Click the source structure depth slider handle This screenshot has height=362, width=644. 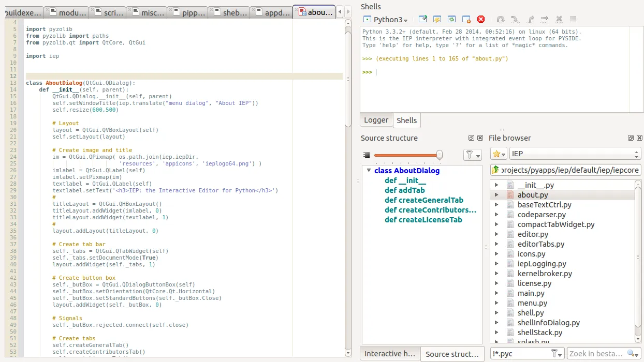coord(440,154)
